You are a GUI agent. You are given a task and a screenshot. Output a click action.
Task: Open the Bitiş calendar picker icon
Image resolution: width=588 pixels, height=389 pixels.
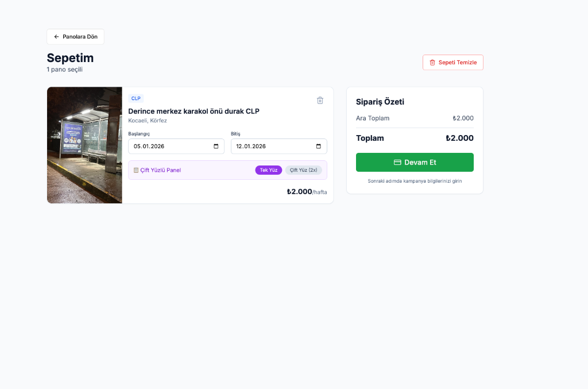[x=319, y=146]
